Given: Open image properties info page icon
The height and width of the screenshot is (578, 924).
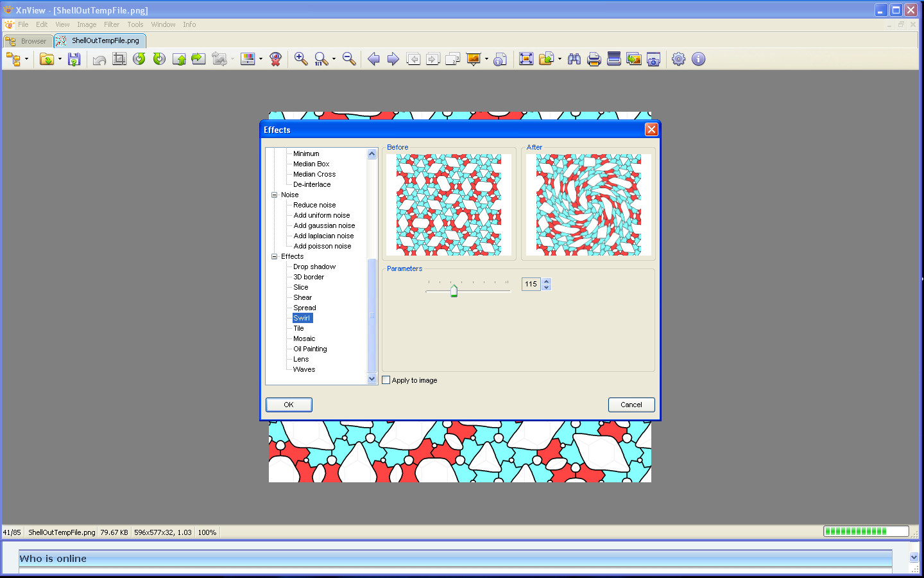Looking at the screenshot, I should pos(501,59).
